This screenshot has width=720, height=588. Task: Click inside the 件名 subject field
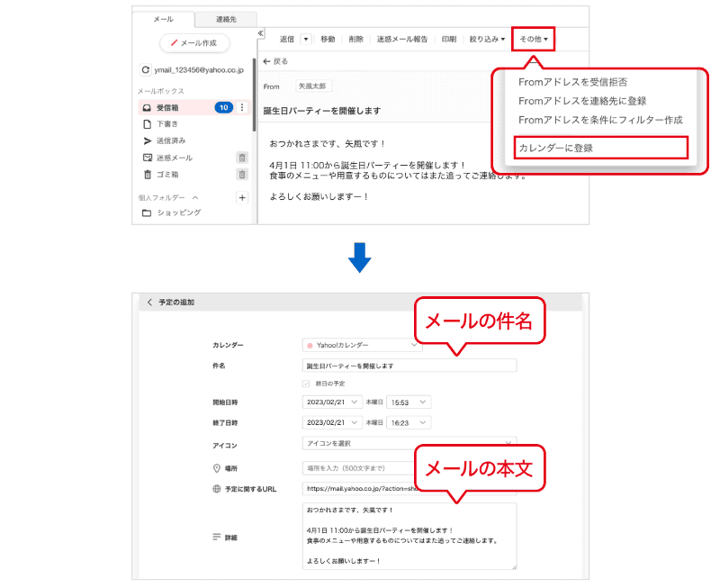pyautogui.click(x=405, y=366)
